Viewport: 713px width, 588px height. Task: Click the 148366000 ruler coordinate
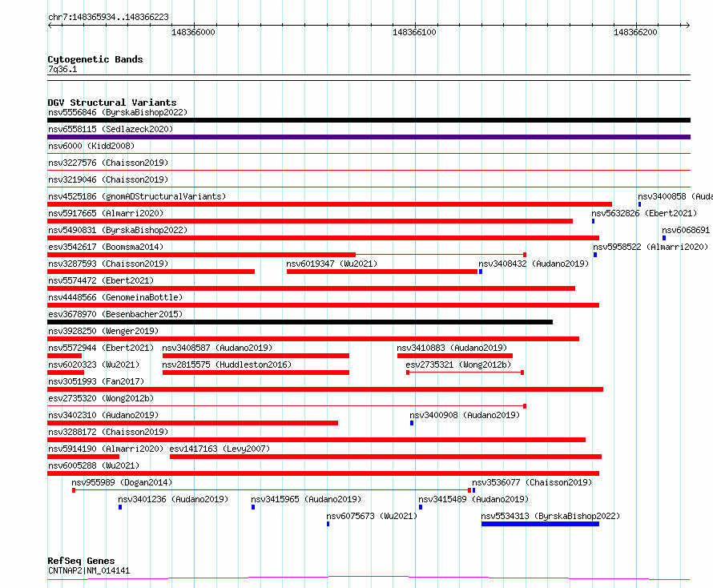pyautogui.click(x=193, y=32)
